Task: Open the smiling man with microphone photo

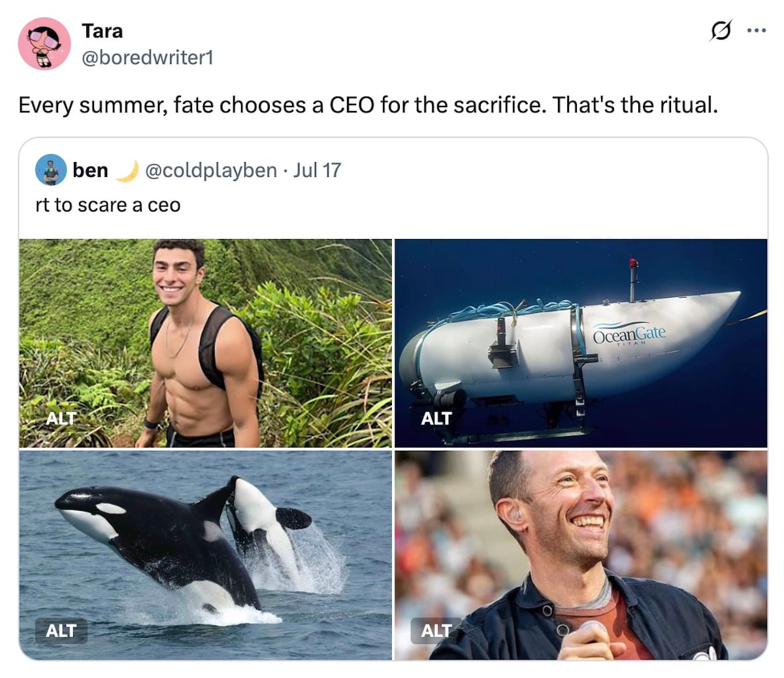Action: pyautogui.click(x=581, y=555)
